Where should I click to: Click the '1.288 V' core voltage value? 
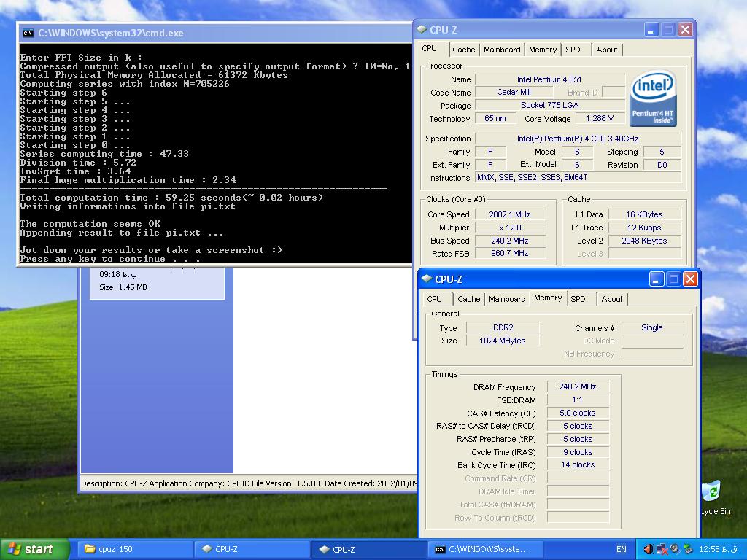click(600, 118)
